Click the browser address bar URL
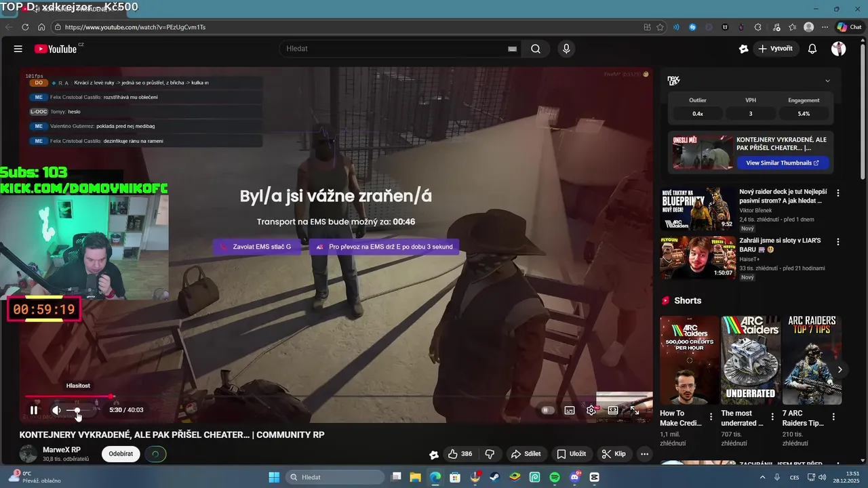Screen dimensions: 868x488 point(136,27)
